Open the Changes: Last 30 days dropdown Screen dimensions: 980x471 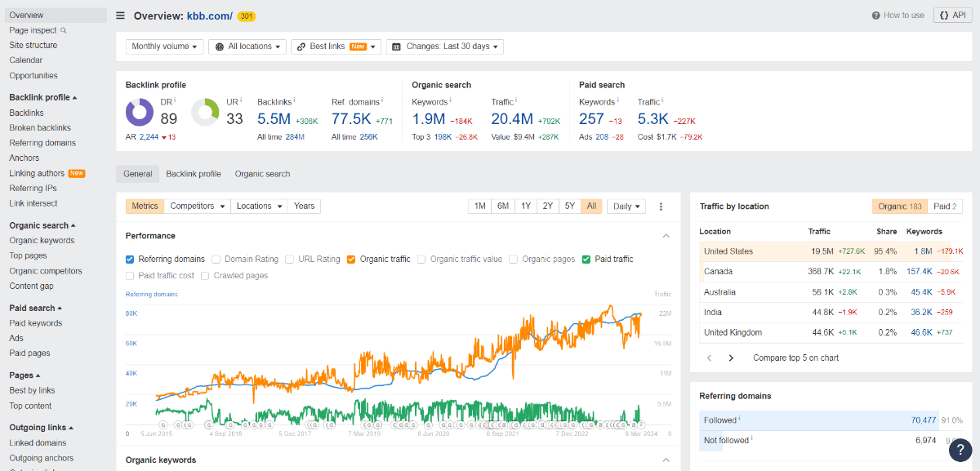pyautogui.click(x=445, y=47)
